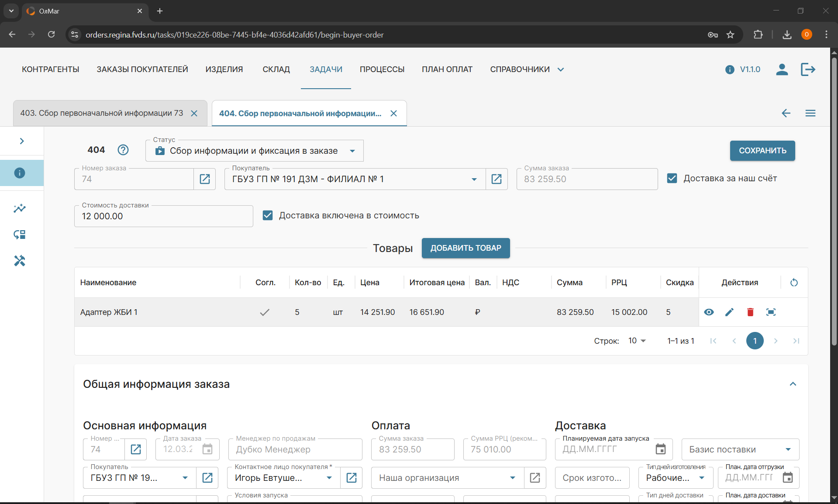Click the fullscreen frame icon in product row
Image resolution: width=838 pixels, height=504 pixels.
771,312
